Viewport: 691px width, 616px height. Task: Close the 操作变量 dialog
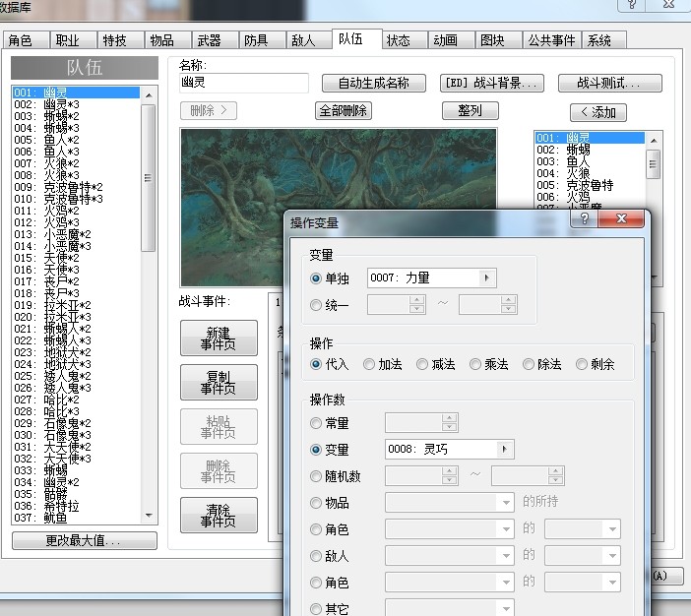click(621, 218)
